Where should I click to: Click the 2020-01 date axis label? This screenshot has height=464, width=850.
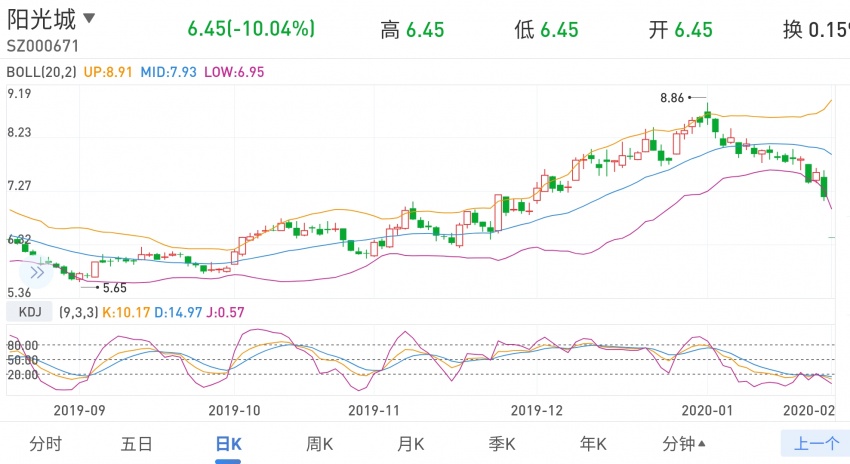pyautogui.click(x=707, y=410)
